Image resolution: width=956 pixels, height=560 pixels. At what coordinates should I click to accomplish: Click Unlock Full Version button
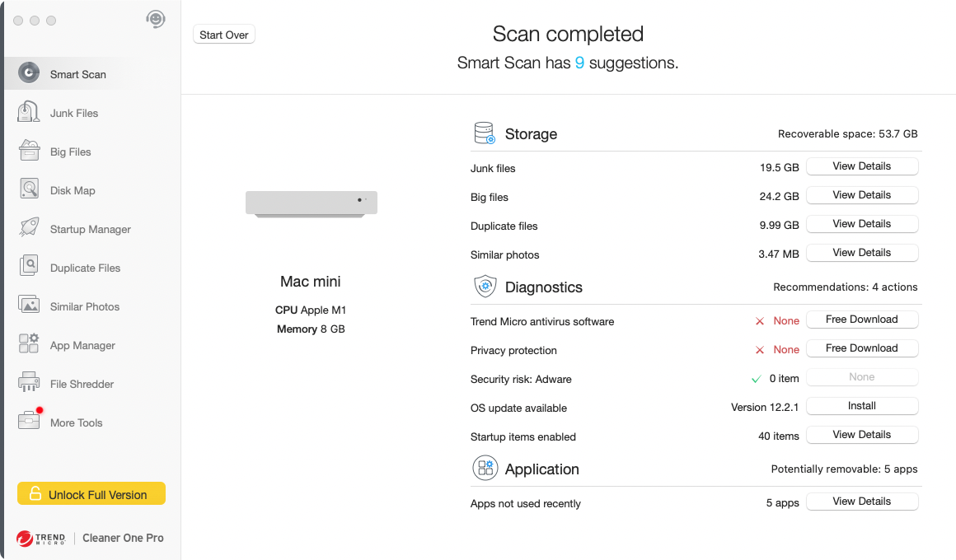pyautogui.click(x=91, y=494)
